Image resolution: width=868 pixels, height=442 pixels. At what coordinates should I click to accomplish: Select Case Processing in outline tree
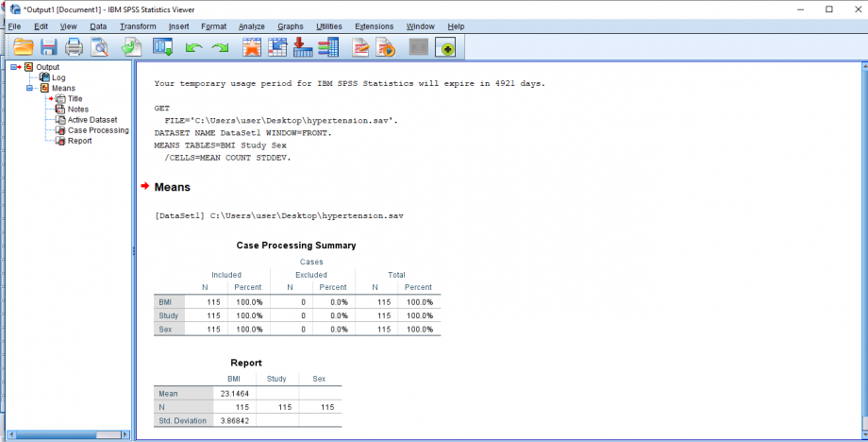[x=97, y=130]
